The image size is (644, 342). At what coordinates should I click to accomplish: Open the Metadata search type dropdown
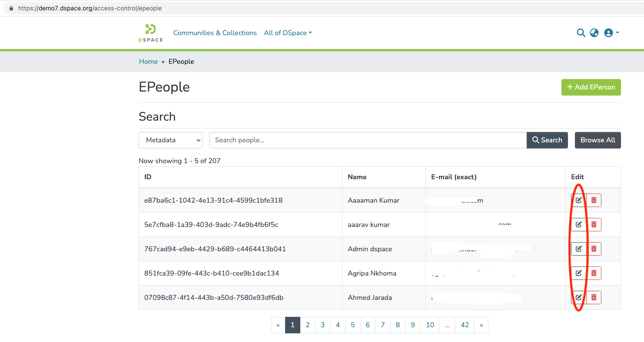pos(170,140)
